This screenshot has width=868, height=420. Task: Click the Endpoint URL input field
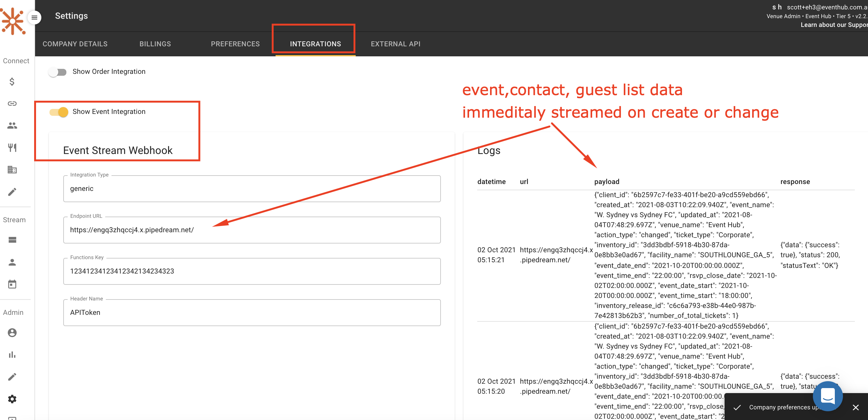251,230
